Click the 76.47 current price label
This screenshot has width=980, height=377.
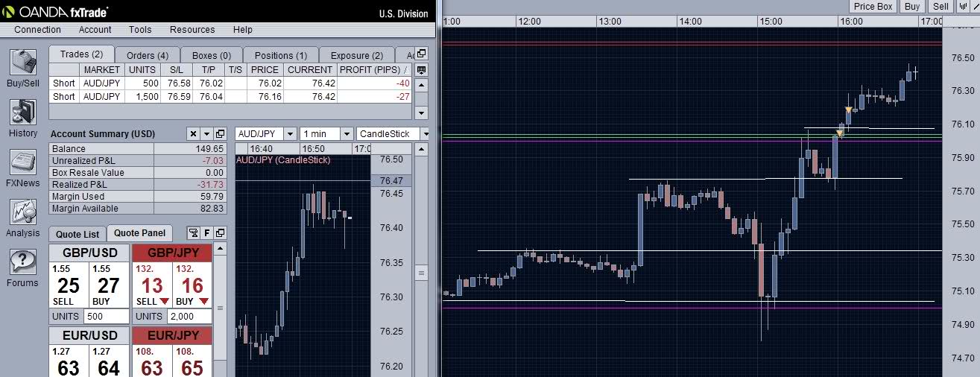[391, 181]
